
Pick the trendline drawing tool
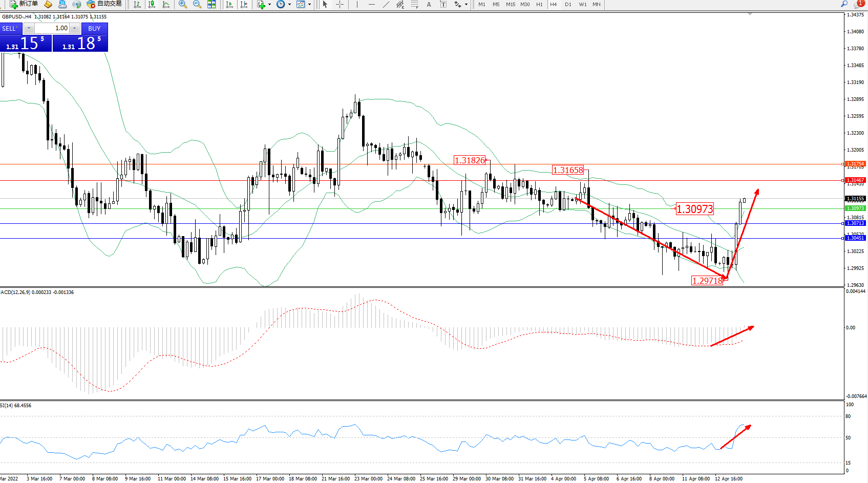click(386, 4)
